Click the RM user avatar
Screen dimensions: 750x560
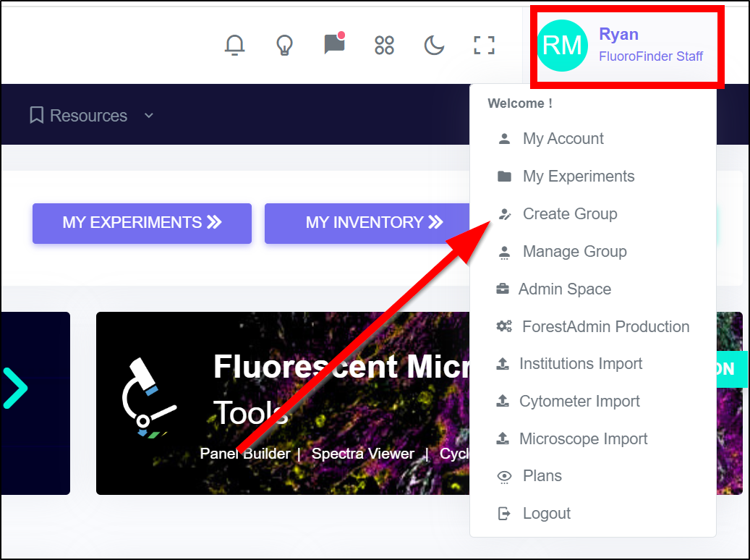[562, 46]
